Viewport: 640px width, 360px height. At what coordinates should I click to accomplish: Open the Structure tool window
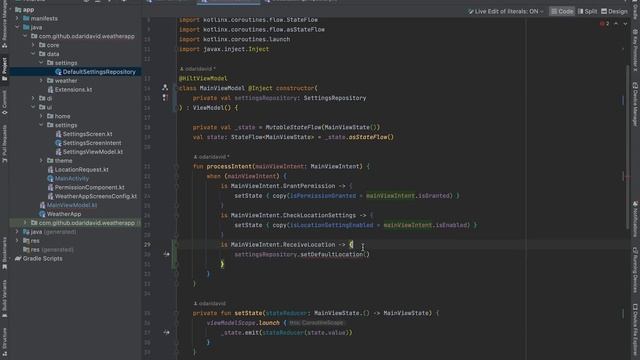click(x=4, y=342)
